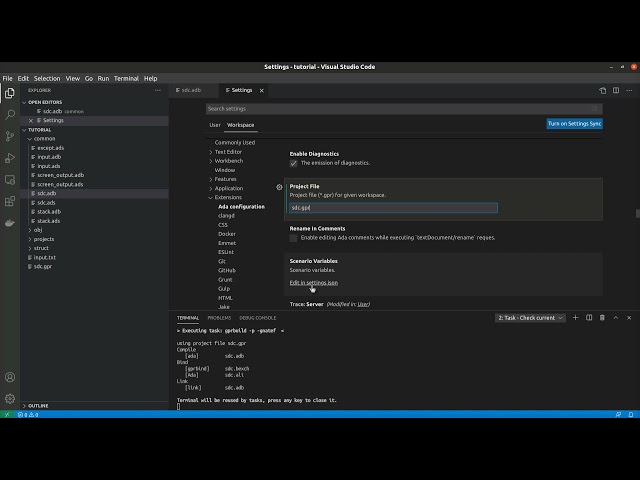Click the User link beside Trace: Server
This screenshot has height=480, width=640.
click(362, 304)
